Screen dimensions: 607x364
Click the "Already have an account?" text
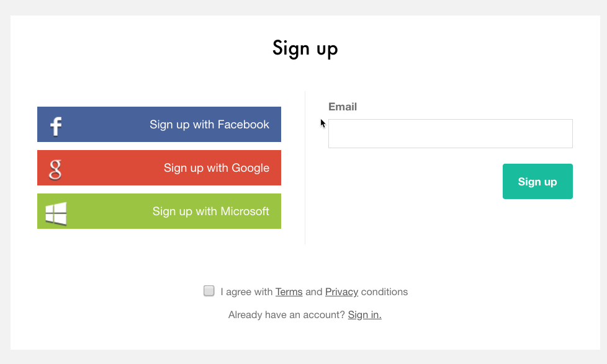pyautogui.click(x=286, y=315)
